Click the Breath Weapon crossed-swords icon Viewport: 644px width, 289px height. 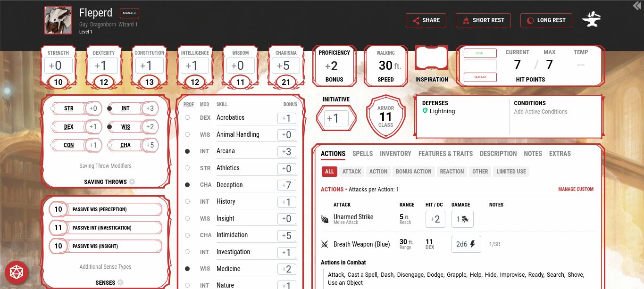pos(325,244)
